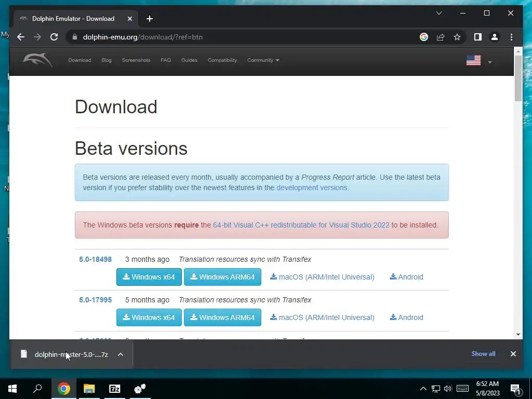Viewport: 532px width, 399px height.
Task: Open Windows taskbar search
Action: pos(37,389)
